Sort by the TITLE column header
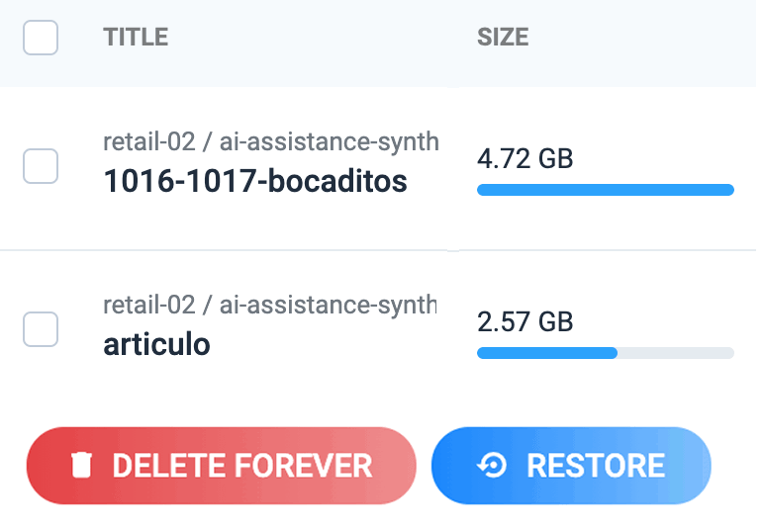763x532 pixels. [136, 37]
